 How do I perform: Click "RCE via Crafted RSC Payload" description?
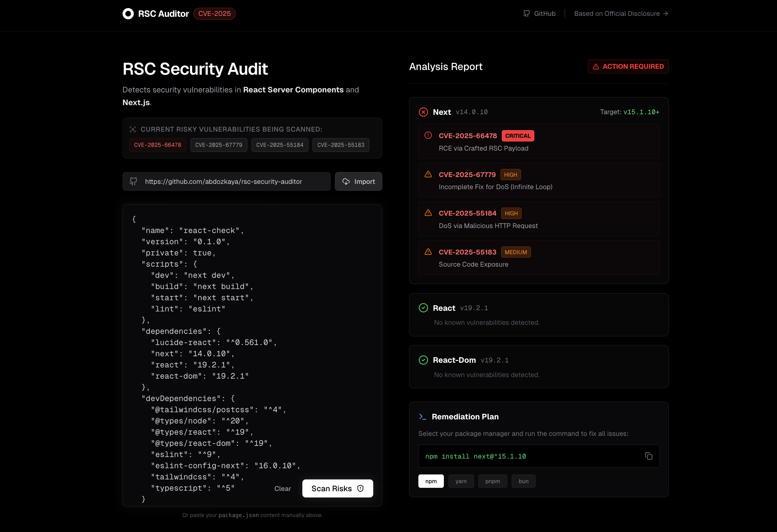[483, 148]
